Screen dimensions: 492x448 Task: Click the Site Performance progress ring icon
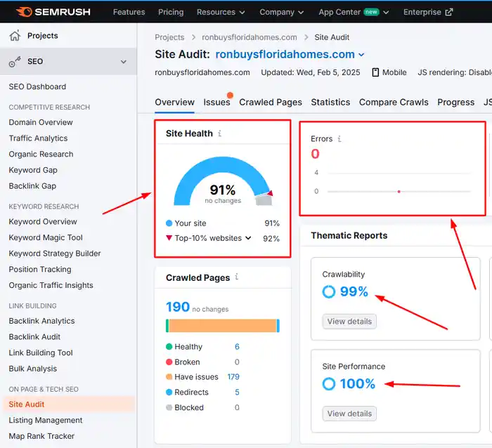coord(328,383)
